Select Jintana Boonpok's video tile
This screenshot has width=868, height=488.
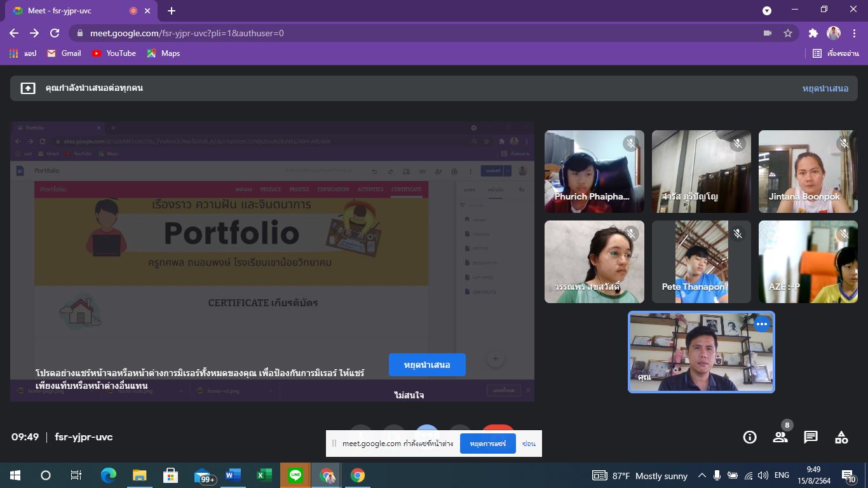(x=808, y=172)
